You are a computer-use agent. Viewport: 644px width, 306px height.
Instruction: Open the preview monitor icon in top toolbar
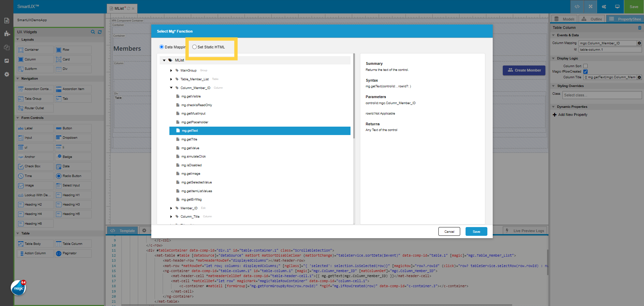617,6
